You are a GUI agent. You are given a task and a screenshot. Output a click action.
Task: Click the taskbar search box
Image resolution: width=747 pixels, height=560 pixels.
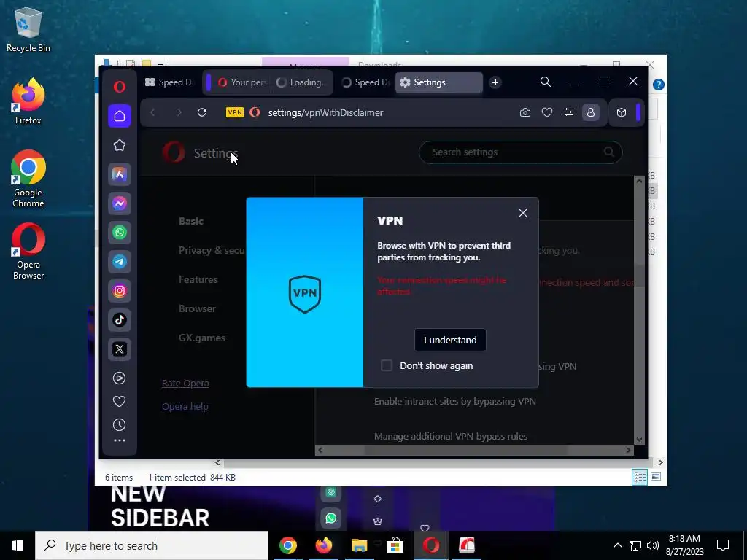tap(152, 545)
